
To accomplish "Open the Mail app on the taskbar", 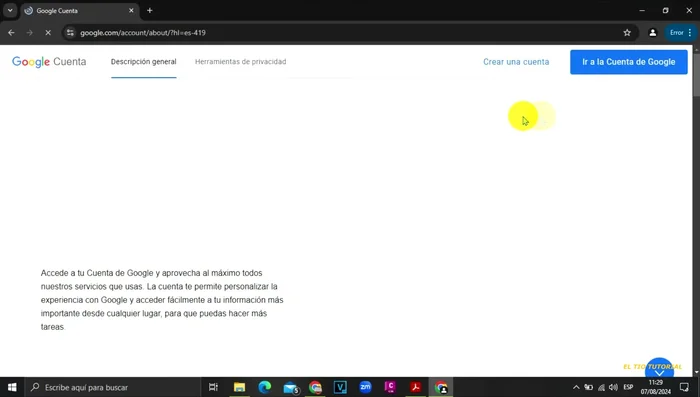I will click(x=291, y=387).
